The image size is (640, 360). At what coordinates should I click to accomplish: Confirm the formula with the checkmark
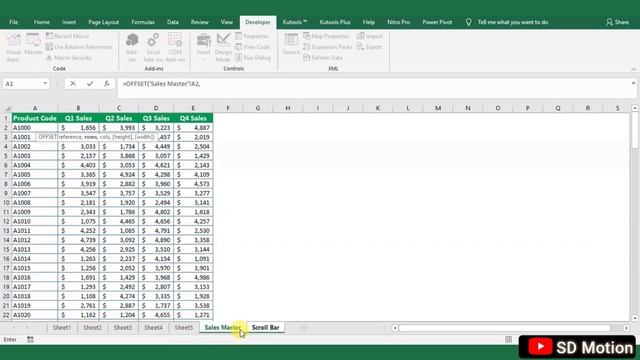click(90, 84)
